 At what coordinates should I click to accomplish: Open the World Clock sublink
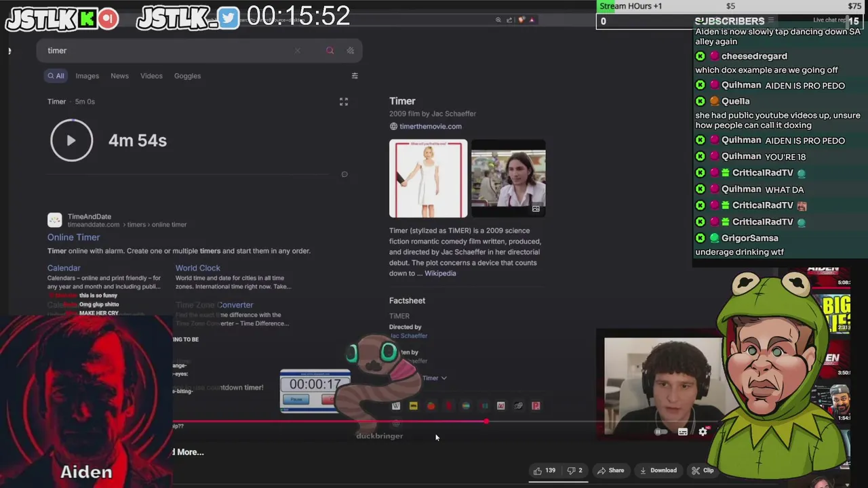(x=197, y=268)
